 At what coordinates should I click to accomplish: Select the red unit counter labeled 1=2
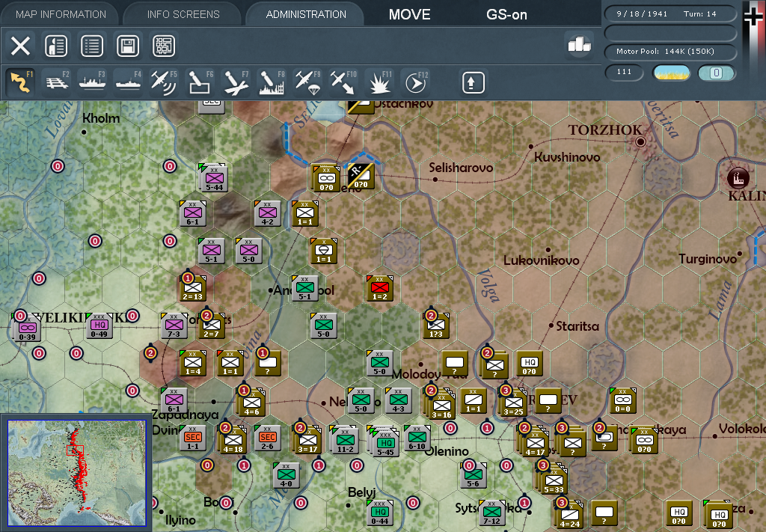pos(379,288)
